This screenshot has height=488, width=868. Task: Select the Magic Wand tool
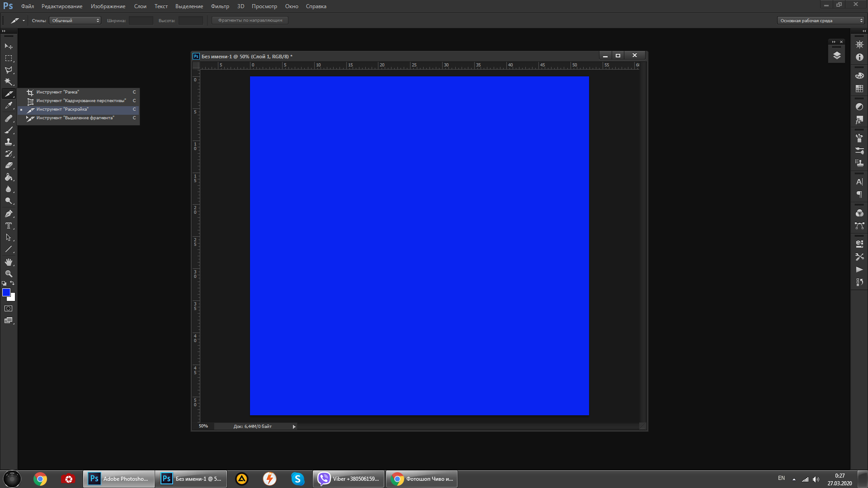pyautogui.click(x=9, y=82)
